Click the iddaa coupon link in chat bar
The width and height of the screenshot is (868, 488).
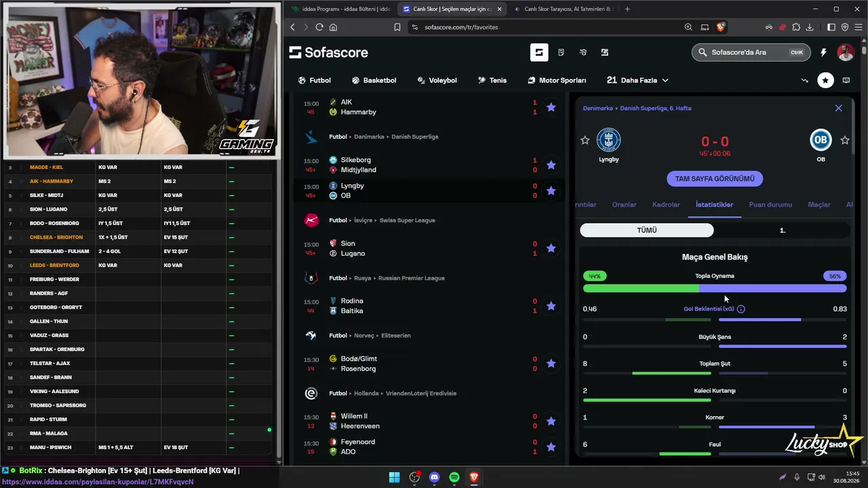(98, 482)
